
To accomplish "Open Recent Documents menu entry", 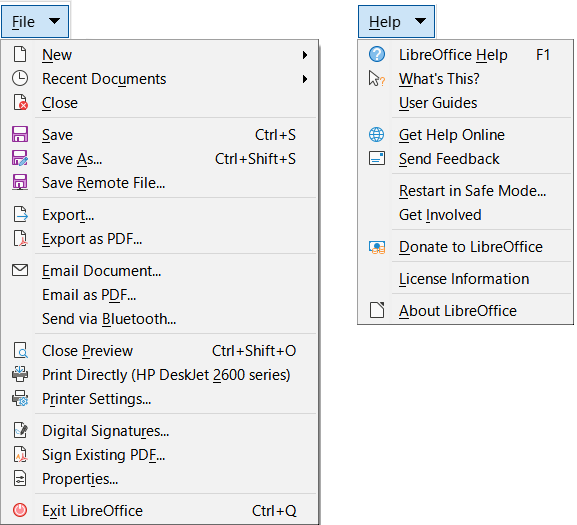I will point(159,79).
